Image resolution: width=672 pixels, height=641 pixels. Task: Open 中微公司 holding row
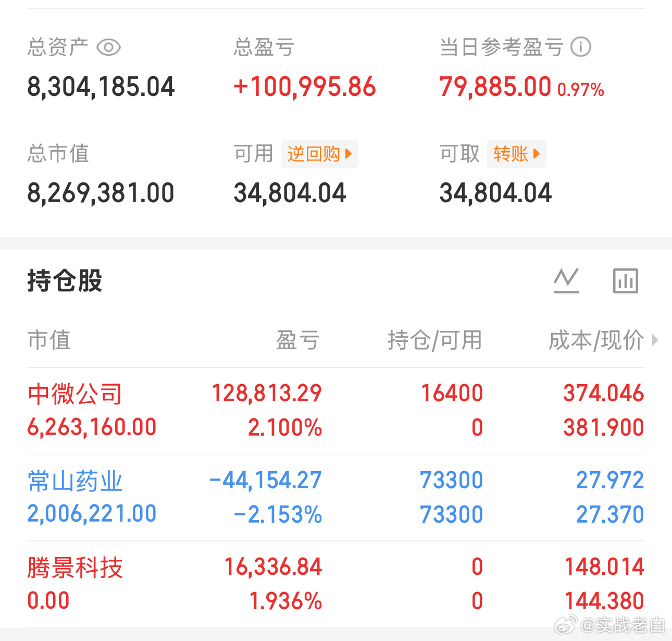coord(336,411)
